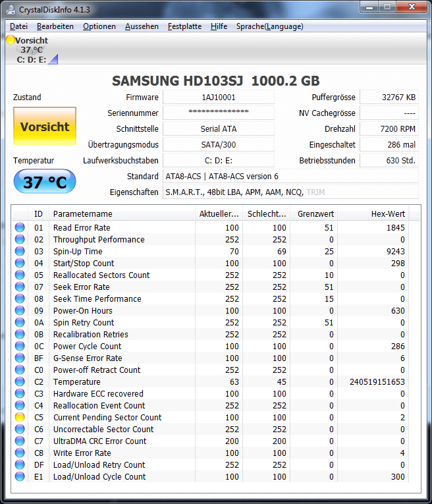Click the hex value 9243 in Spin-Up Time row
The width and height of the screenshot is (432, 504).
(x=396, y=252)
